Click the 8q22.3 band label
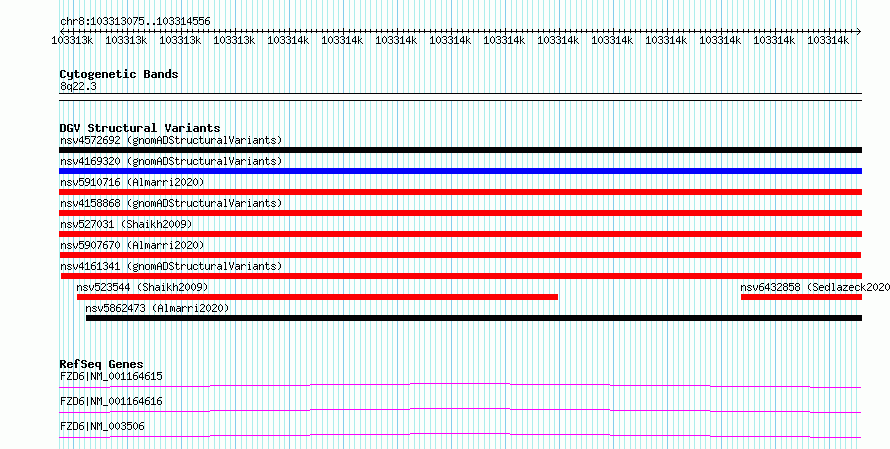 (x=78, y=86)
